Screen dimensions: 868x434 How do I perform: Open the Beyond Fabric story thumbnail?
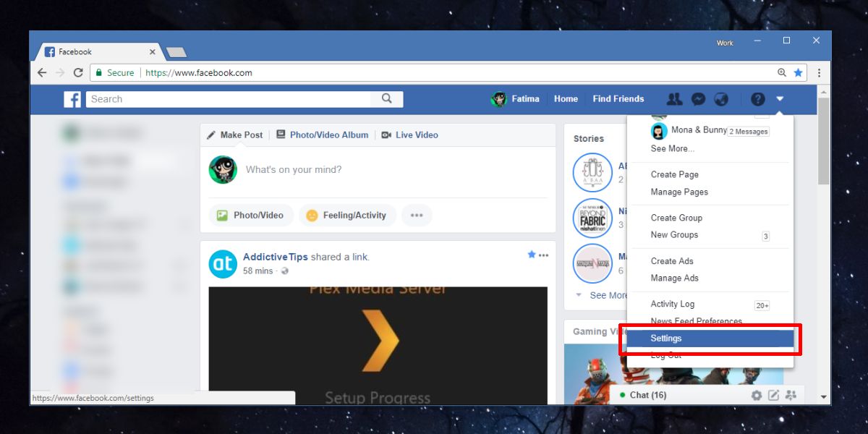(592, 218)
